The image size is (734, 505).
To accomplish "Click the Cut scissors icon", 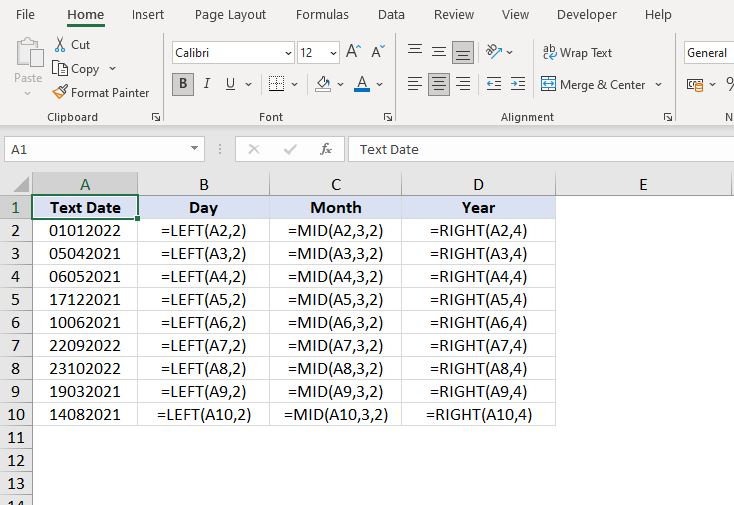I will (x=60, y=45).
